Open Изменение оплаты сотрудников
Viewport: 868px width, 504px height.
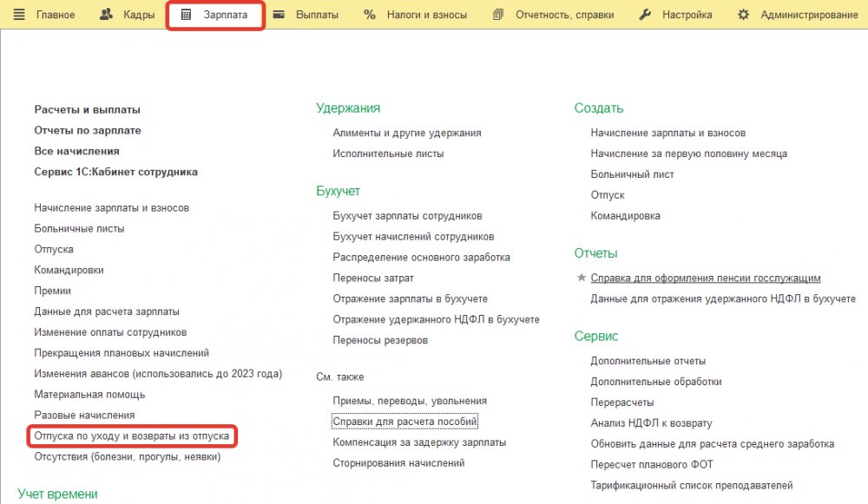(x=110, y=332)
